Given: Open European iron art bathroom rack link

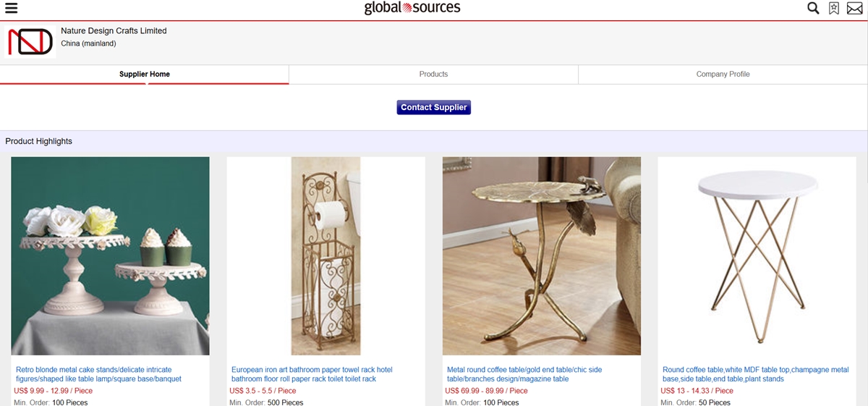Looking at the screenshot, I should click(312, 374).
